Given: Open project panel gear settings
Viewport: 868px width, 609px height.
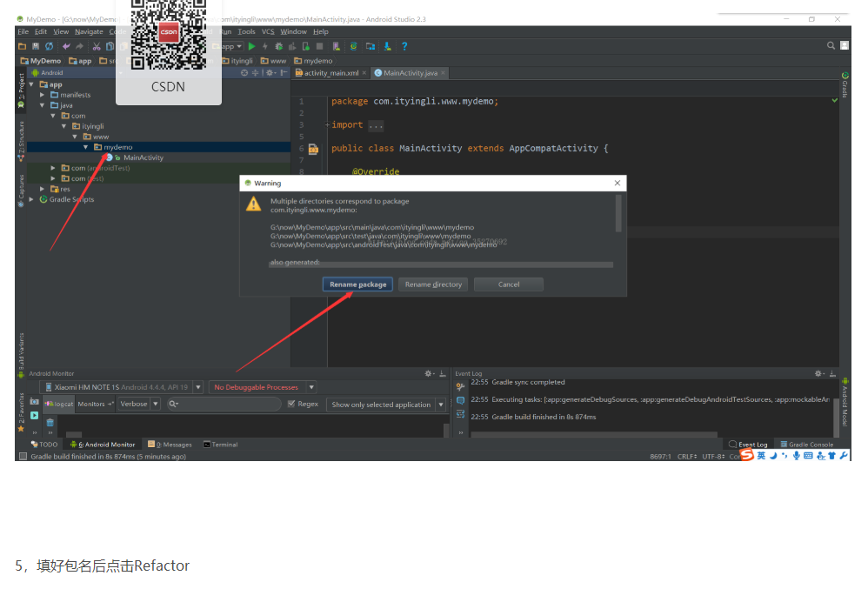Looking at the screenshot, I should pyautogui.click(x=270, y=72).
